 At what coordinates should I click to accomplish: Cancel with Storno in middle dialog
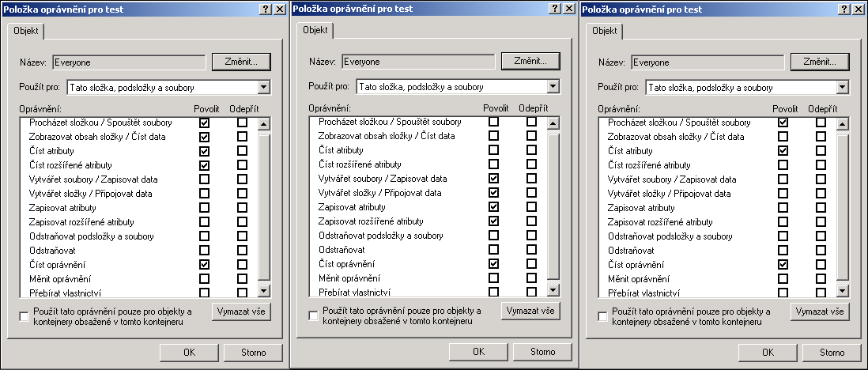542,352
